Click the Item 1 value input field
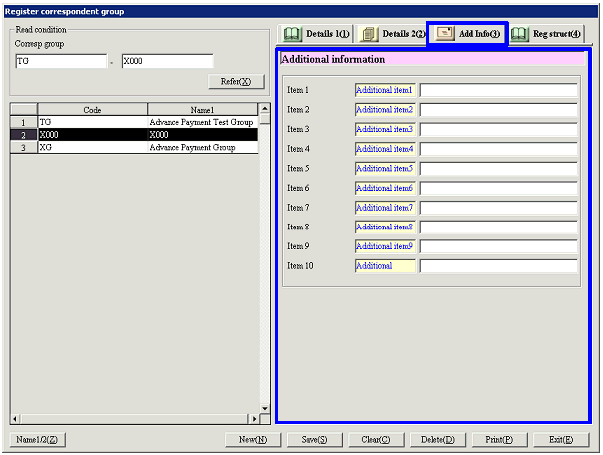 (x=498, y=90)
